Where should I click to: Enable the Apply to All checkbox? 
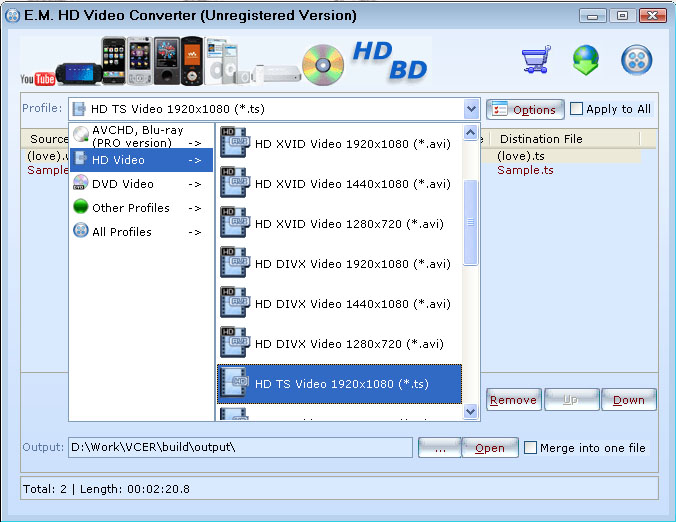coord(577,109)
